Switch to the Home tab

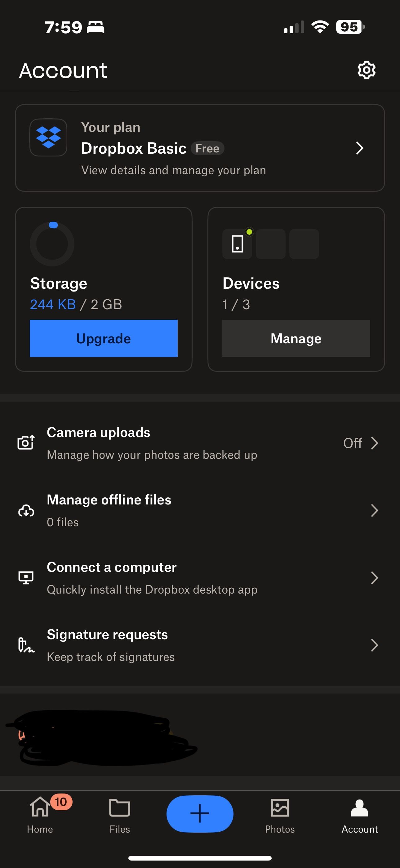pyautogui.click(x=40, y=814)
